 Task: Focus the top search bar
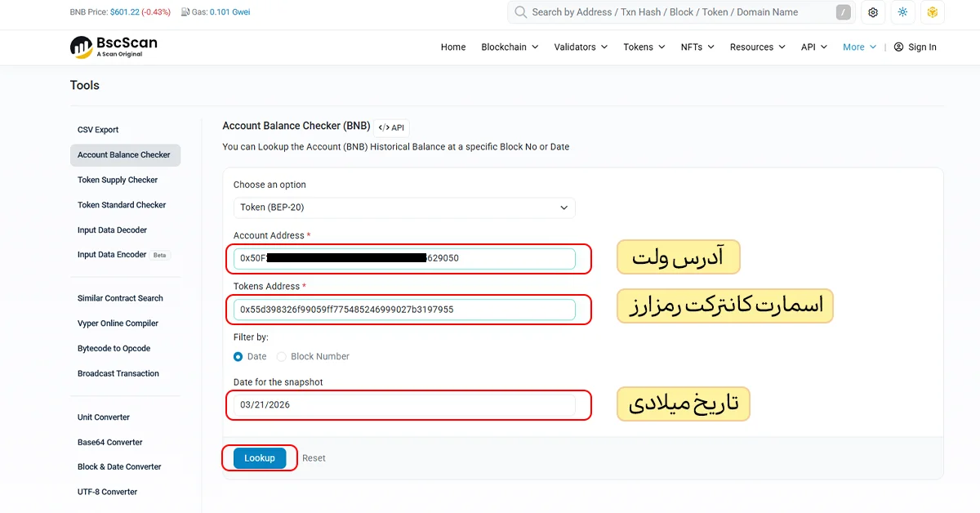pos(682,12)
